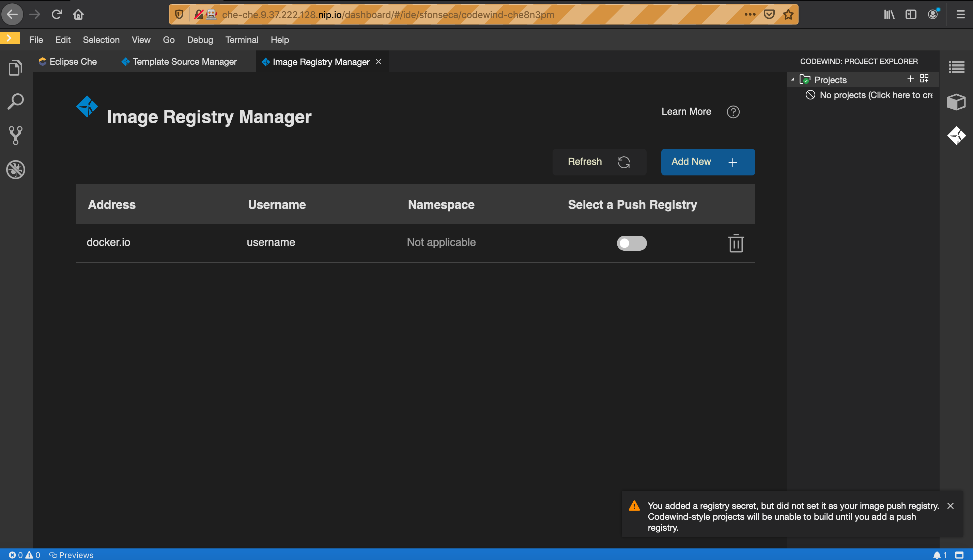The height and width of the screenshot is (560, 973).
Task: Expand the yellow arrow menu at top left
Action: [10, 38]
